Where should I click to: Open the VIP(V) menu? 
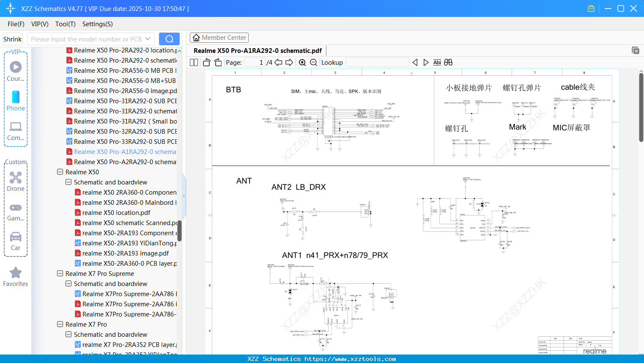click(40, 24)
